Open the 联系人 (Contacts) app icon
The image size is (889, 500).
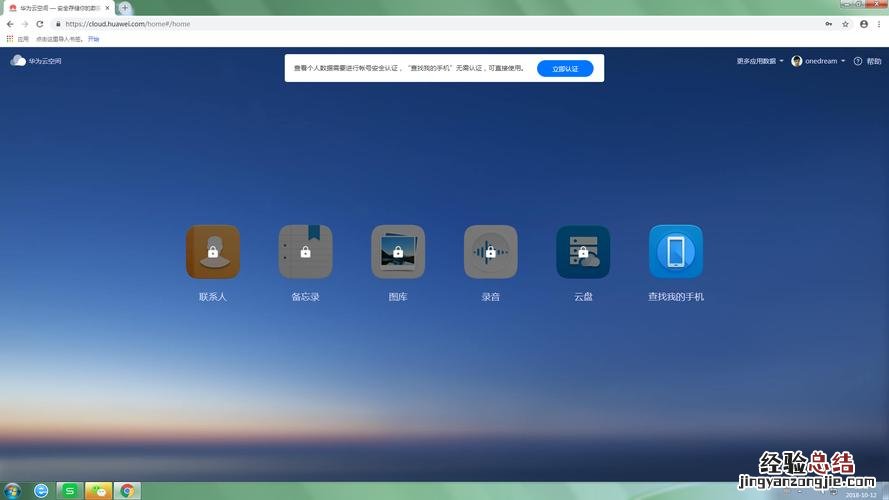point(212,252)
